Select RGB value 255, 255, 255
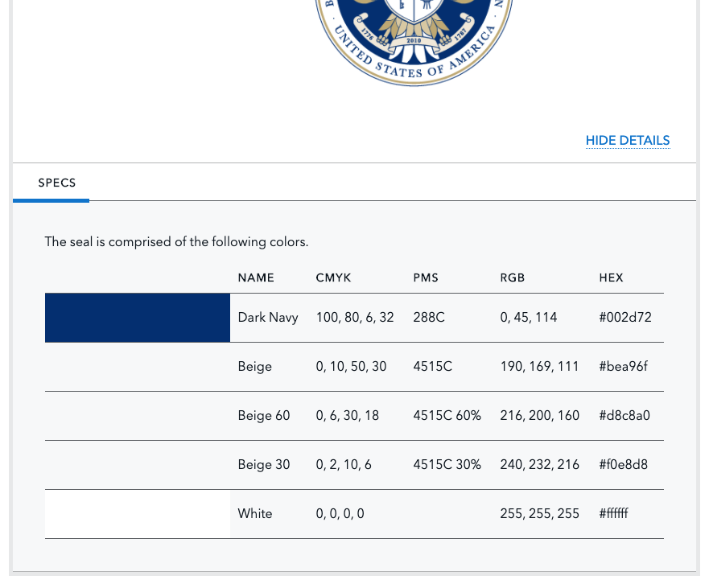709x588 pixels. 539,513
